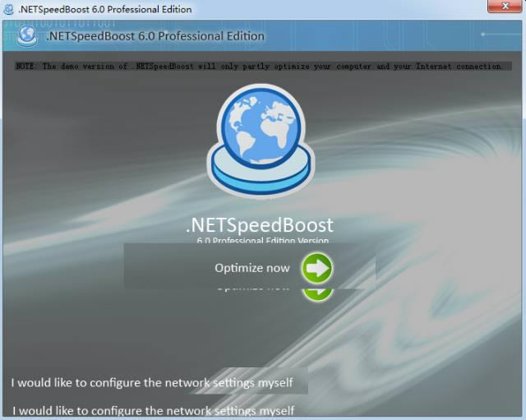Click the large .NETSpeedBoost product name text
Image resolution: width=526 pixels, height=420 pixels.
(260, 224)
